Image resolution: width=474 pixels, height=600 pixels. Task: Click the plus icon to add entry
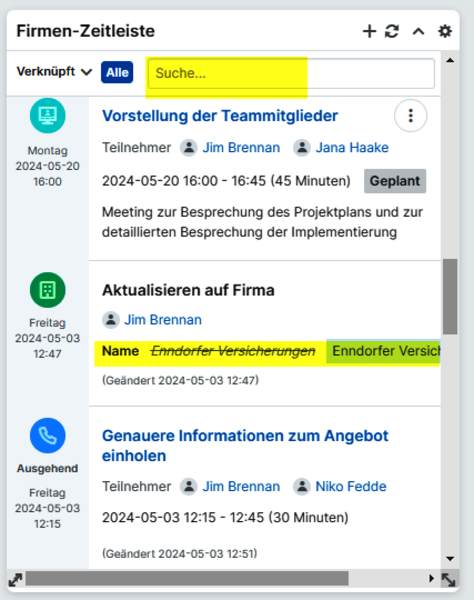(369, 31)
